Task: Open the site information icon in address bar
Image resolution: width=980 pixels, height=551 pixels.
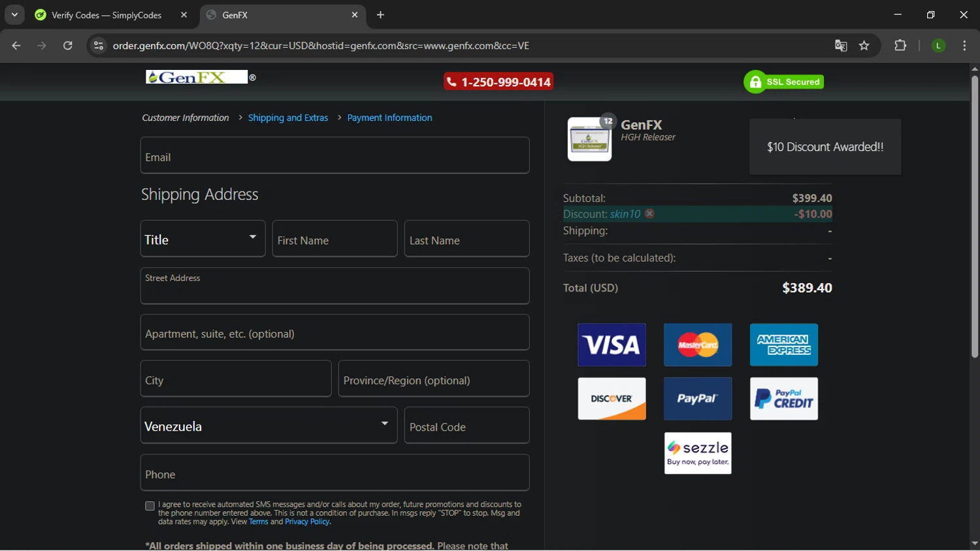Action: [99, 46]
